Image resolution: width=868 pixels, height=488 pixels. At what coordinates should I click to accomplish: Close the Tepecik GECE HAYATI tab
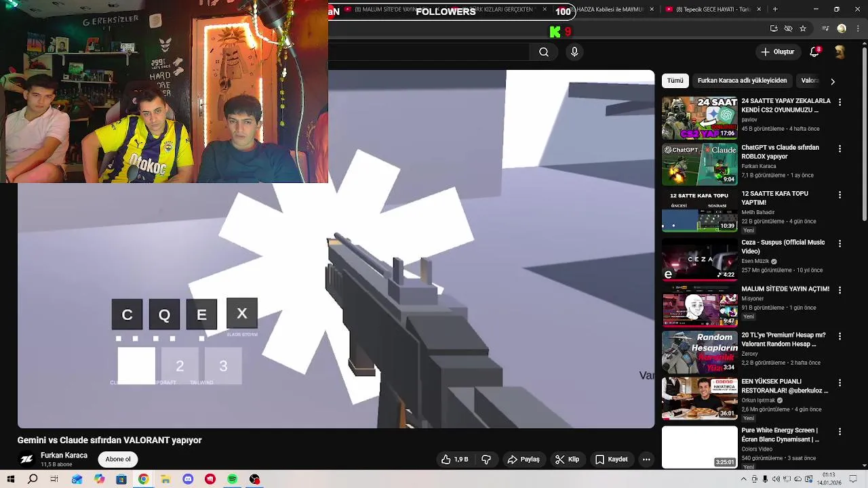pos(759,9)
